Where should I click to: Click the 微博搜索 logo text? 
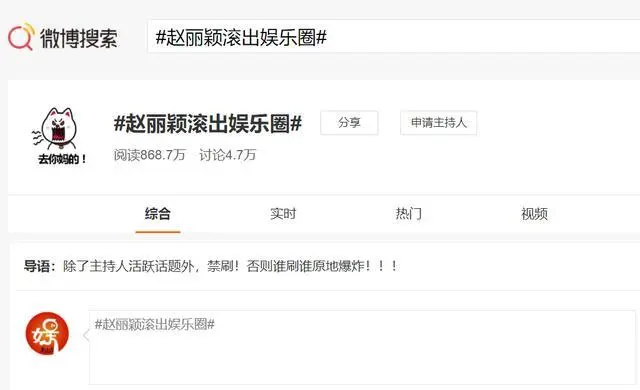[78, 38]
